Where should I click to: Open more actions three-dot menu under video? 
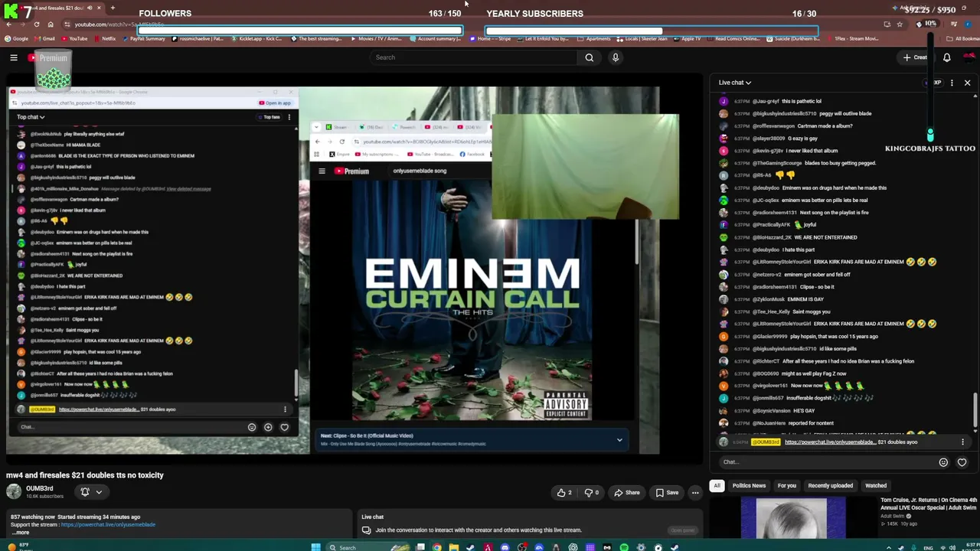tap(695, 493)
